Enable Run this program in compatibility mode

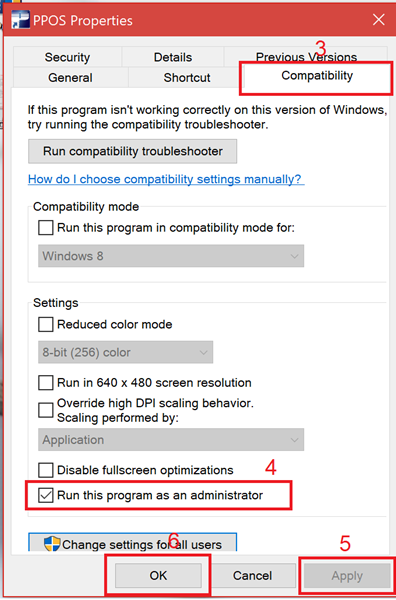point(46,228)
